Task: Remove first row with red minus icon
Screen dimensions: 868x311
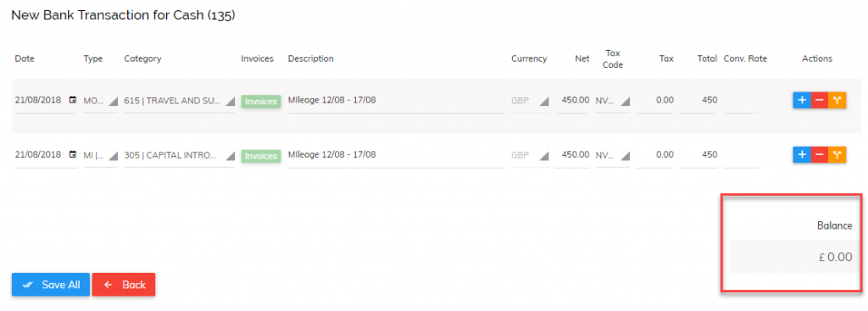Action: (820, 100)
